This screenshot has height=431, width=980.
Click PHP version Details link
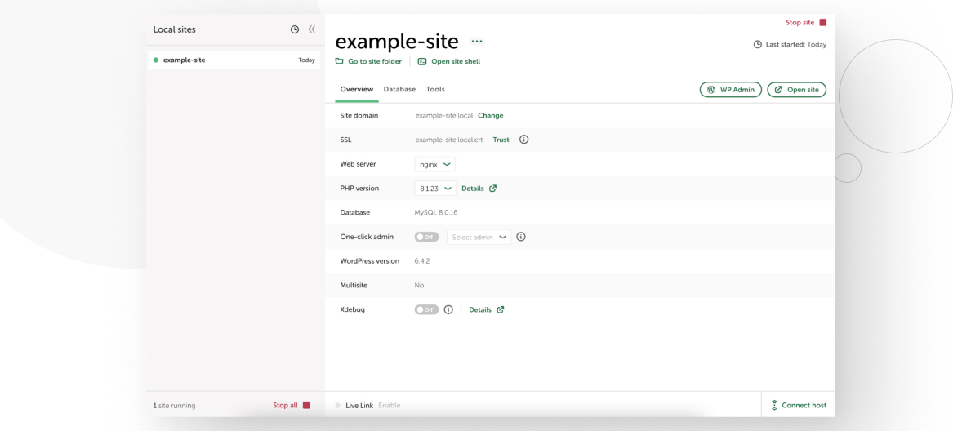click(473, 188)
